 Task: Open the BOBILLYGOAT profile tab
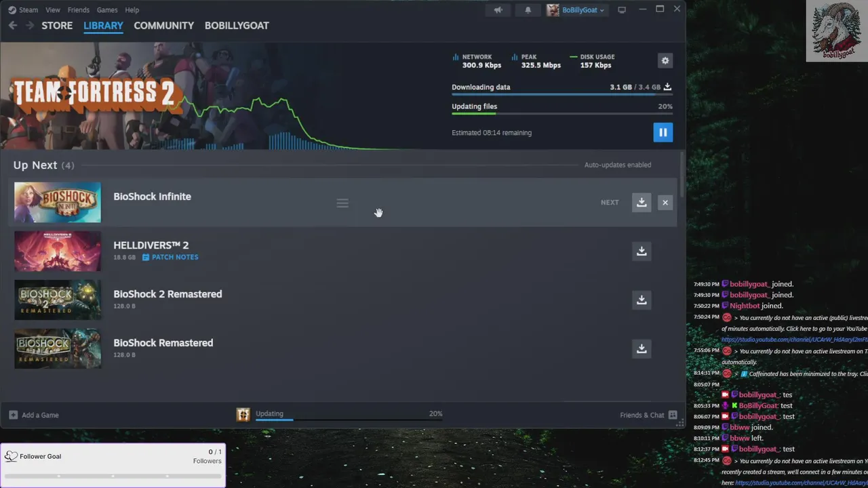click(237, 26)
